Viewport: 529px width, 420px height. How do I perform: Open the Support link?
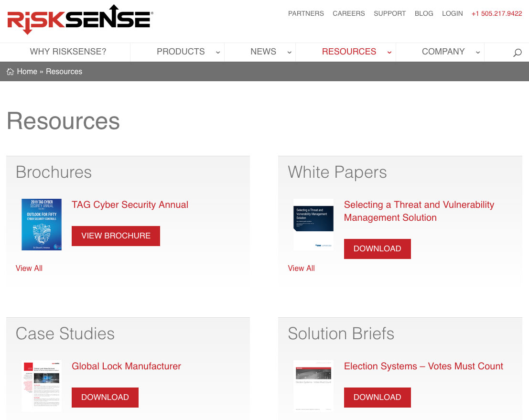389,13
